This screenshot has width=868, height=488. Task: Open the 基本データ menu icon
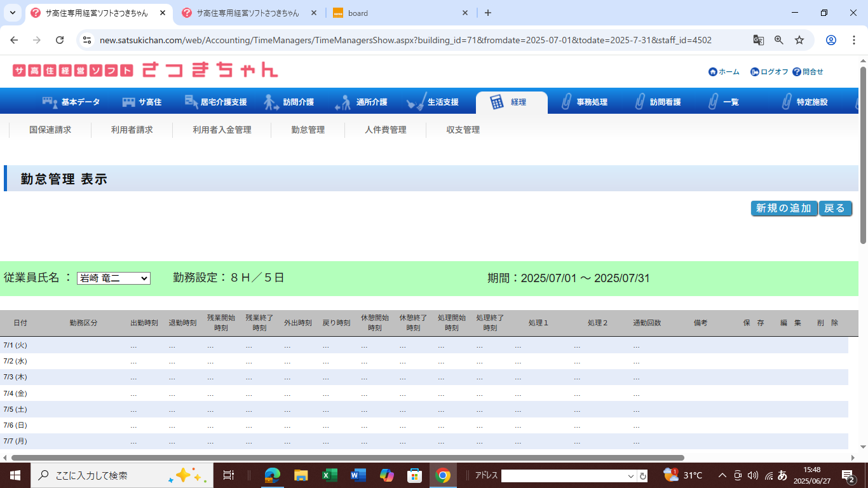pos(50,102)
